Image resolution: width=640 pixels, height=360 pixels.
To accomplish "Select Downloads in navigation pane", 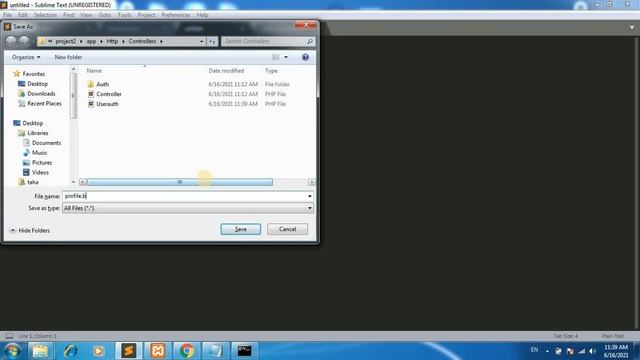I will pyautogui.click(x=41, y=93).
